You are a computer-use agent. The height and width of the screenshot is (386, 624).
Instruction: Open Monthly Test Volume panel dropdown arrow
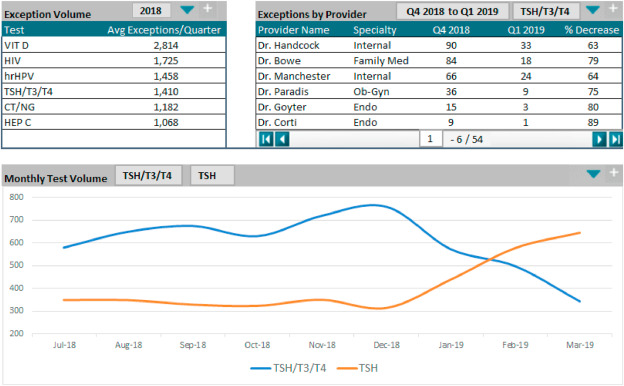[x=593, y=174]
